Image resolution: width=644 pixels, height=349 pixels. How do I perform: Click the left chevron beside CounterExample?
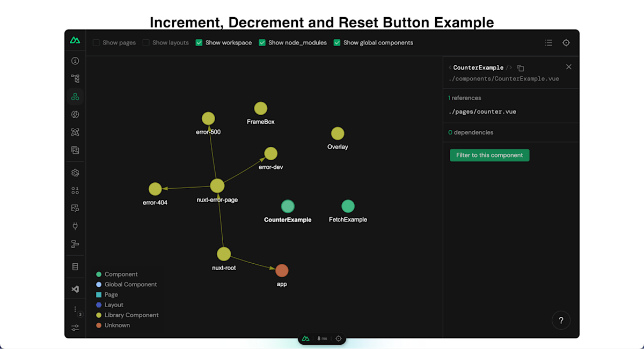point(450,68)
